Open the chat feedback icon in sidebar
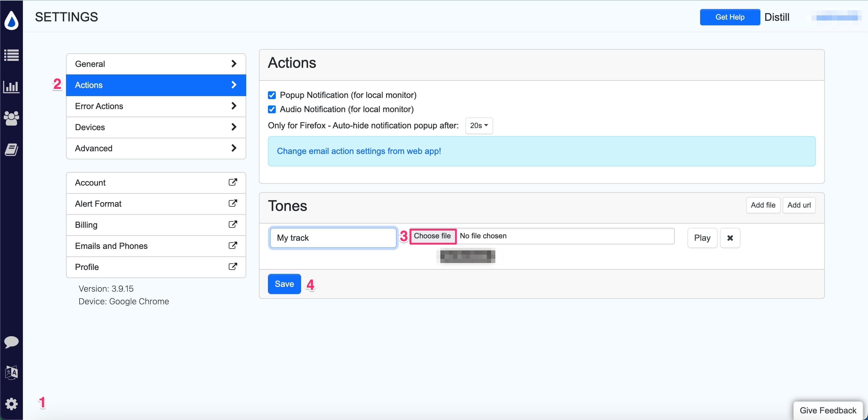 click(x=11, y=342)
